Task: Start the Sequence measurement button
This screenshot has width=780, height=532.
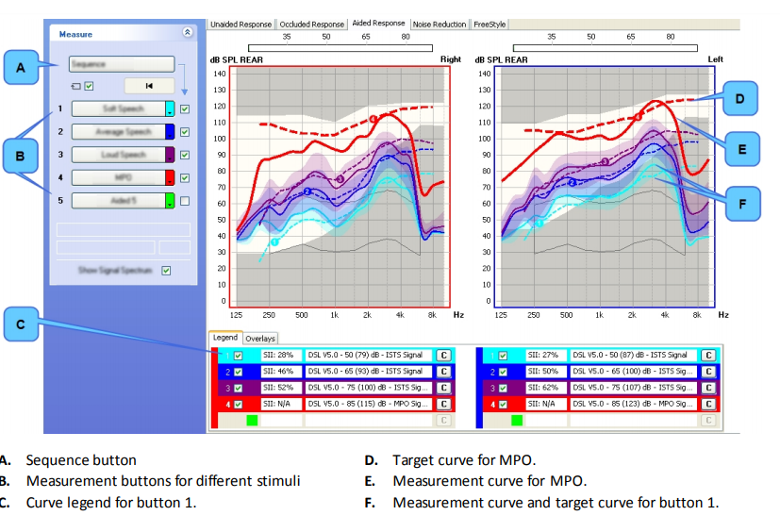Action: (122, 64)
